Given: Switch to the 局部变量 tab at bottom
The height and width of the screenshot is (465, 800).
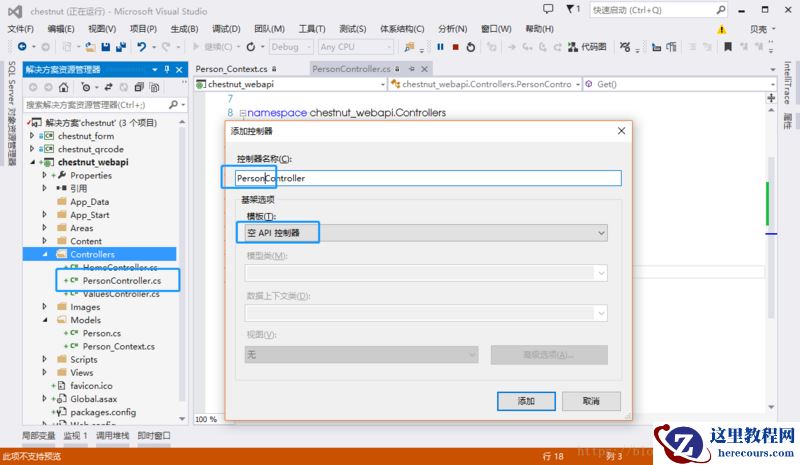Looking at the screenshot, I should tap(38, 435).
